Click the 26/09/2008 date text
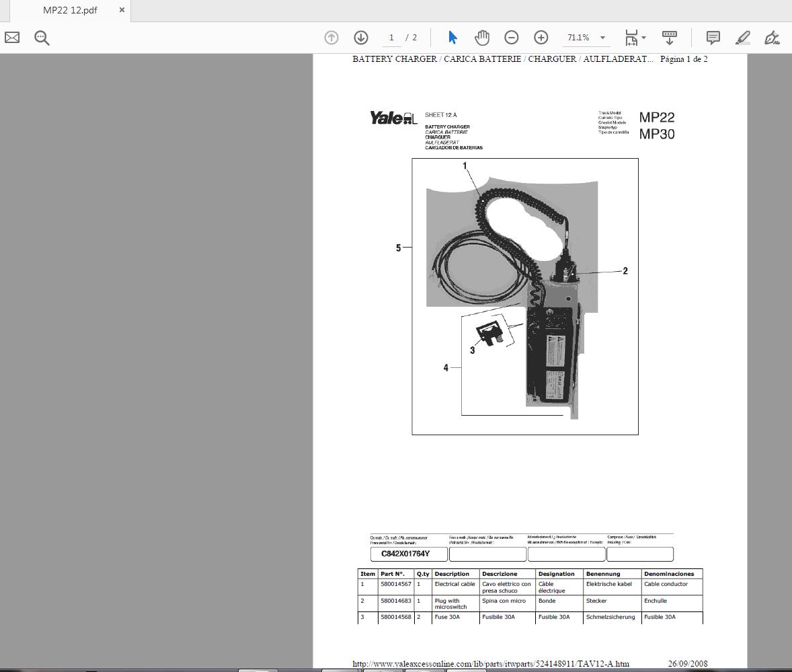Screen dimensions: 792x672 688,663
